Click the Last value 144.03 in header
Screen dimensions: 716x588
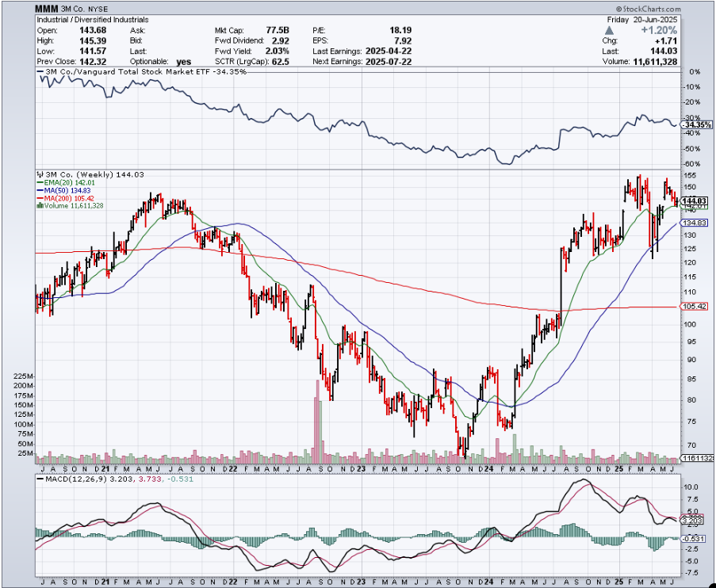(x=666, y=52)
